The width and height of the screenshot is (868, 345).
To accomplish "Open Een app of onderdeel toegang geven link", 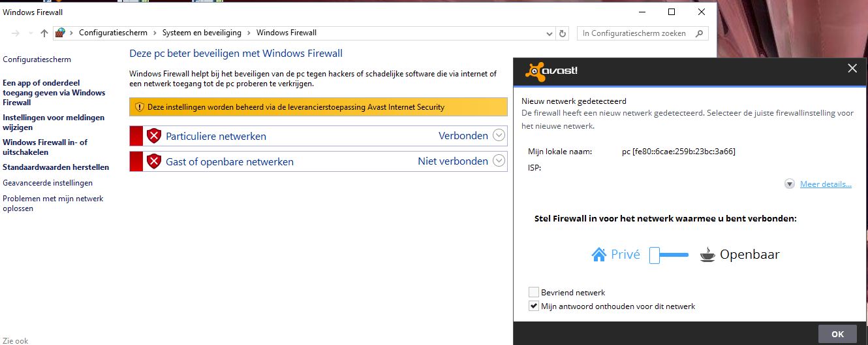I will click(54, 93).
